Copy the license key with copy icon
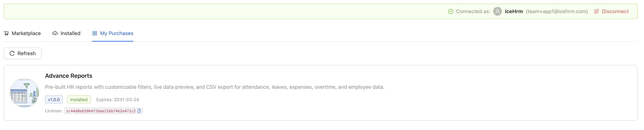644x130 pixels. point(139,111)
